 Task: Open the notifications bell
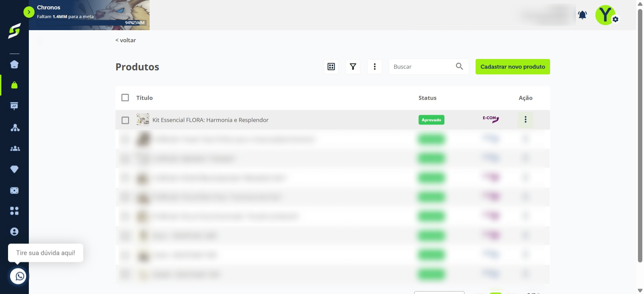[582, 15]
